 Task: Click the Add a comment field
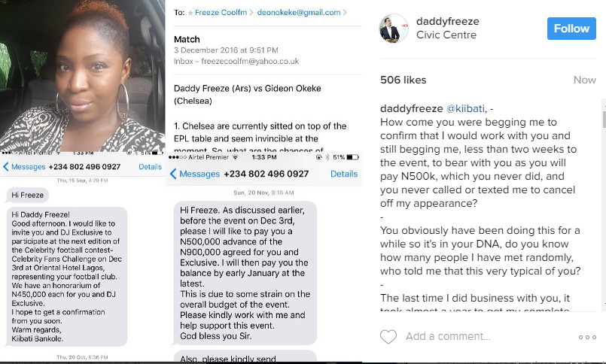click(x=448, y=336)
